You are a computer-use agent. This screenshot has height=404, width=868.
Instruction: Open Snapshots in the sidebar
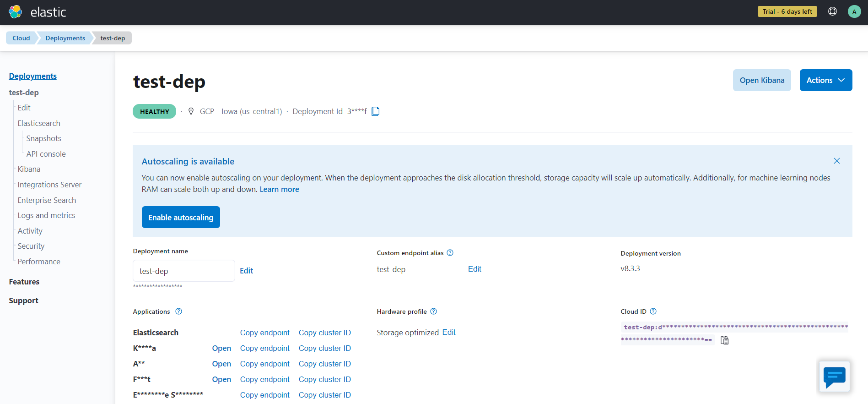pyautogui.click(x=43, y=138)
